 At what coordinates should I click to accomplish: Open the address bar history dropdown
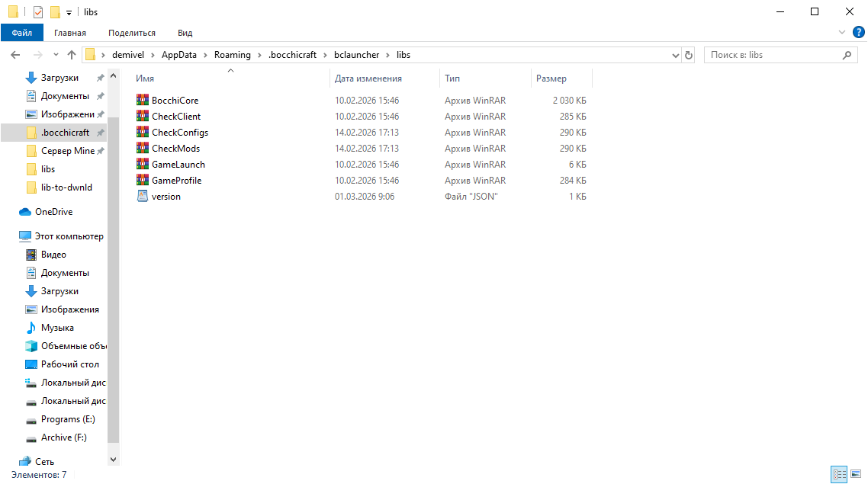point(675,55)
